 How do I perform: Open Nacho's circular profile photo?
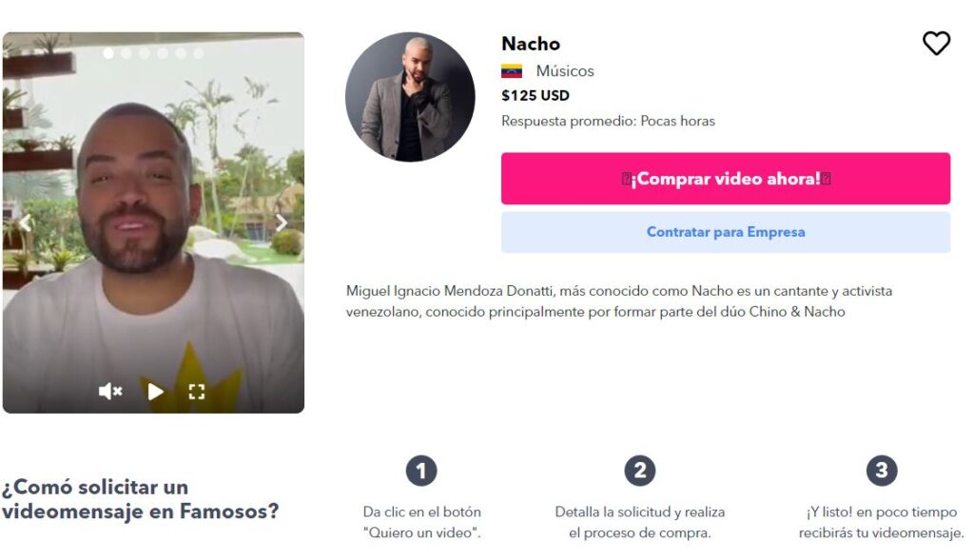click(x=410, y=97)
